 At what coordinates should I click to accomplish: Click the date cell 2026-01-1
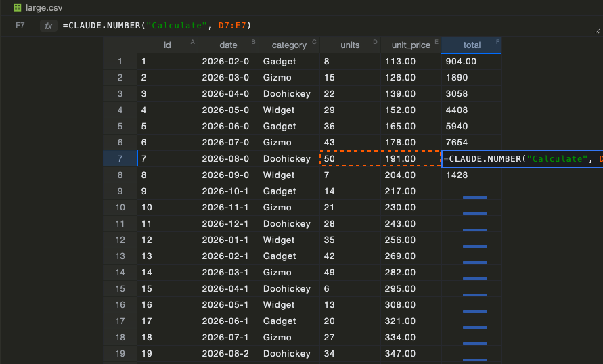click(229, 240)
